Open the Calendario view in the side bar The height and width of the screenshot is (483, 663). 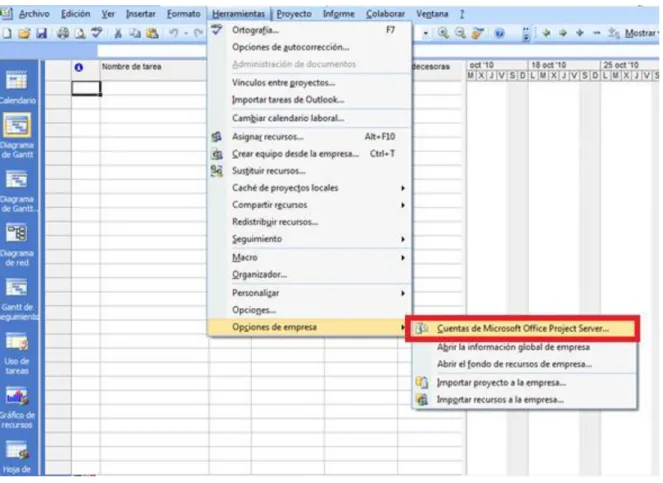pyautogui.click(x=17, y=88)
